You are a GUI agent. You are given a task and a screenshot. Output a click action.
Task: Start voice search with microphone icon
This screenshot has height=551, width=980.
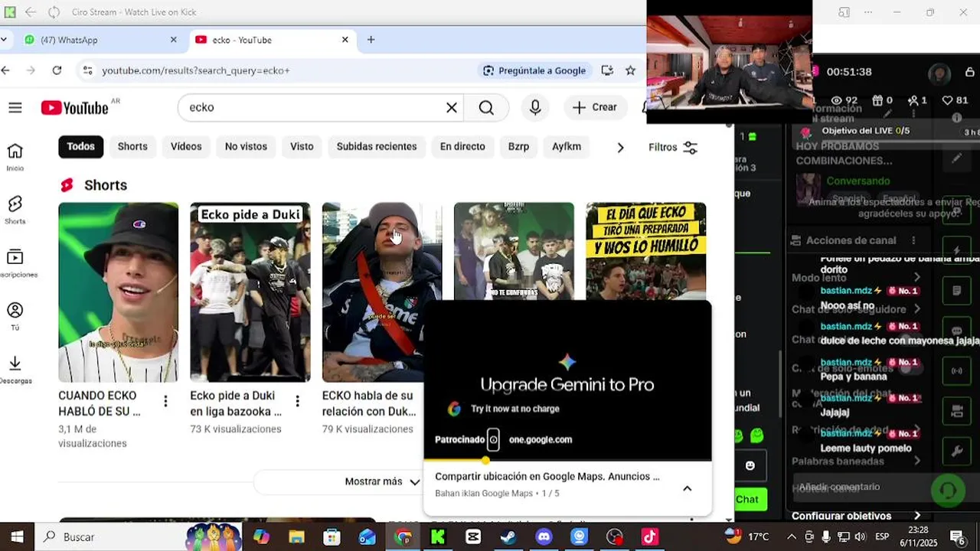click(535, 108)
